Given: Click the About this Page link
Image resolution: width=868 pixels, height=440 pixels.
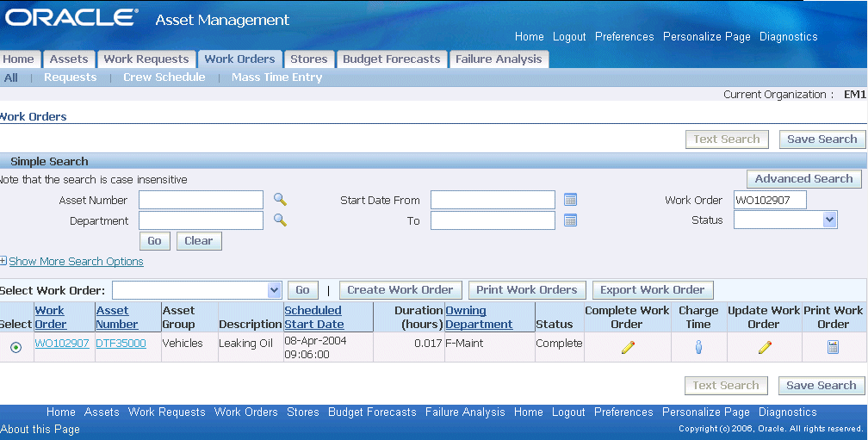Looking at the screenshot, I should pyautogui.click(x=40, y=429).
